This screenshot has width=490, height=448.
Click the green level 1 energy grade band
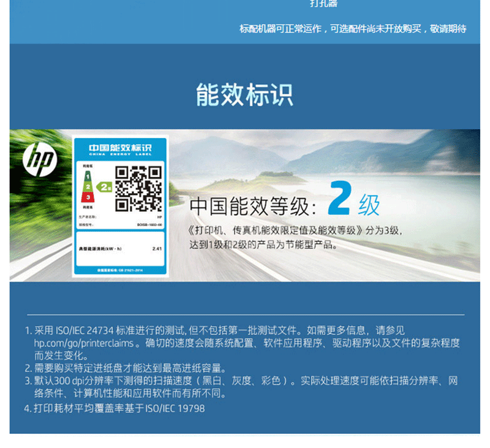click(88, 176)
